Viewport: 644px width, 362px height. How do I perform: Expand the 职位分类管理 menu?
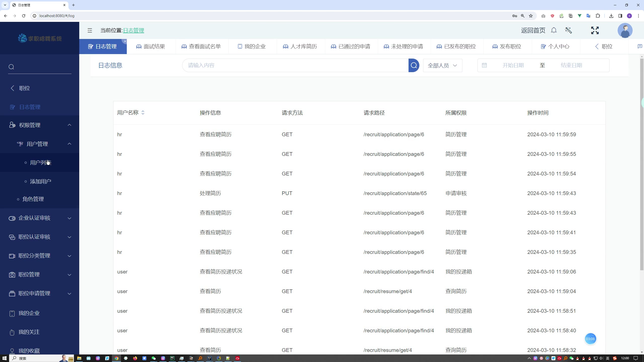pyautogui.click(x=39, y=256)
